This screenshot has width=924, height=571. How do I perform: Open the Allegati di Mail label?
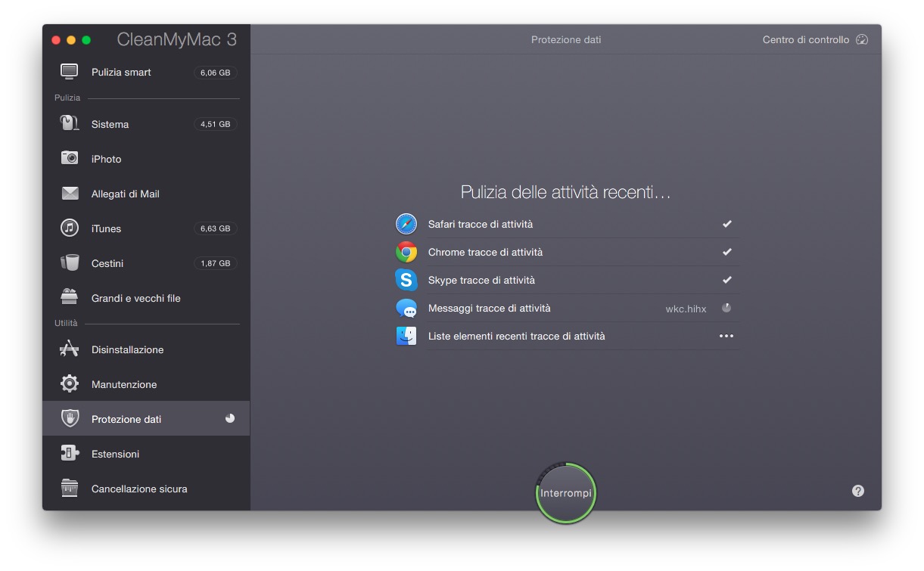tap(126, 194)
